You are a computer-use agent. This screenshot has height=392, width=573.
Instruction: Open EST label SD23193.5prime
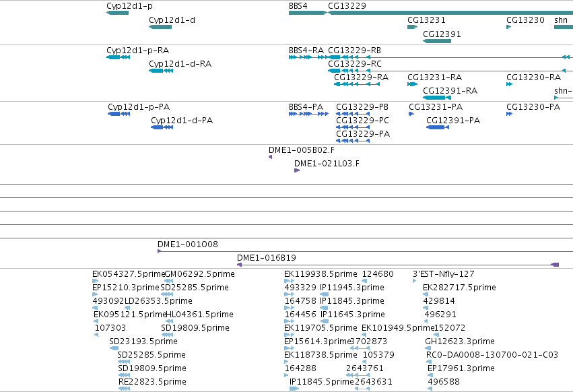(x=143, y=342)
